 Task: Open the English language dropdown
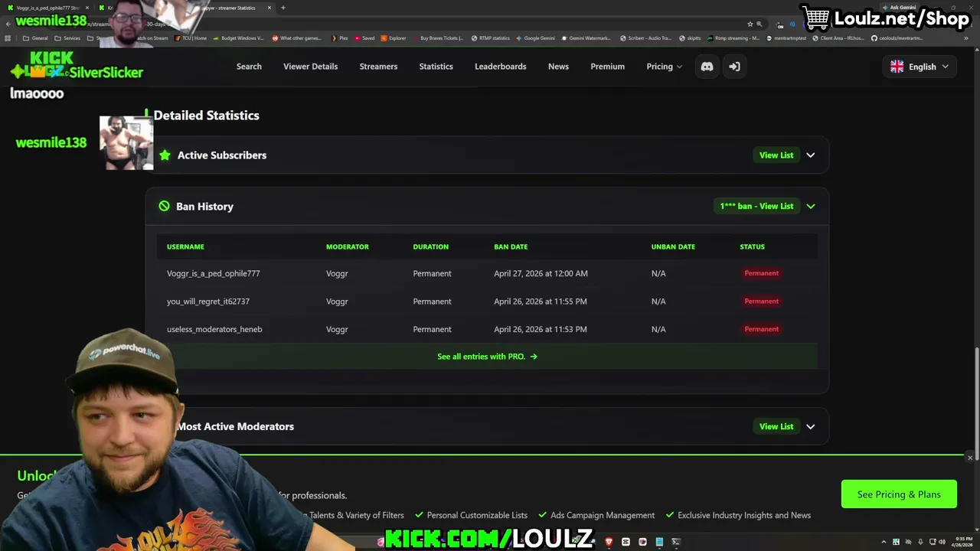[920, 67]
